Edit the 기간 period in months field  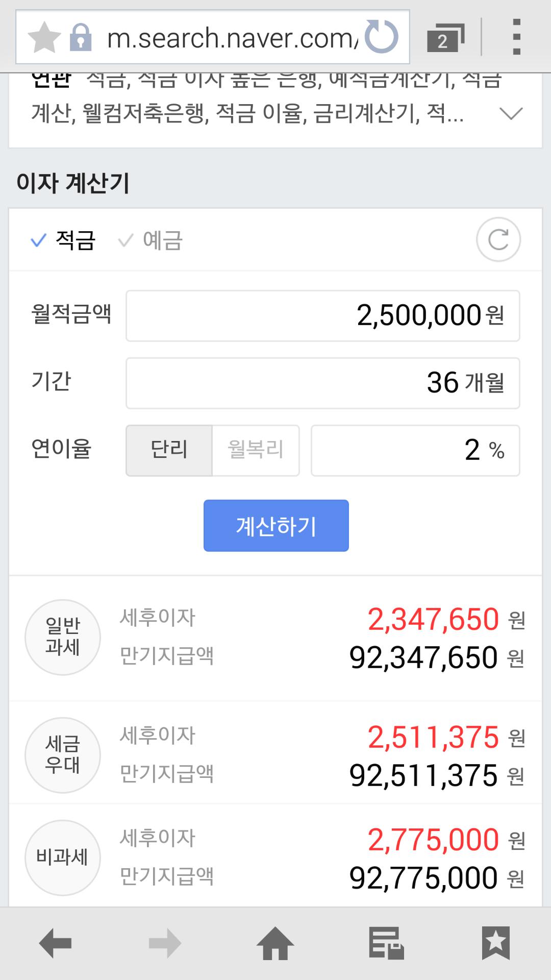coord(322,383)
